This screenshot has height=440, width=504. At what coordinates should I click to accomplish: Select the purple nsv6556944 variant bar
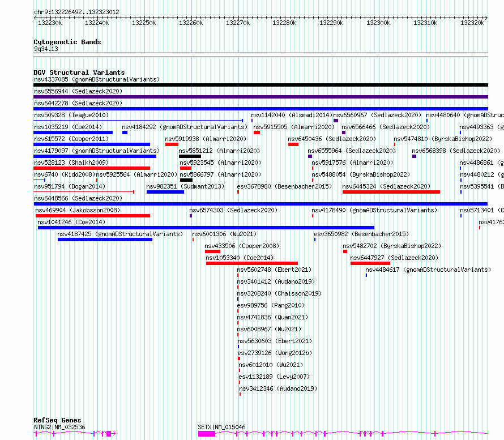260,97
